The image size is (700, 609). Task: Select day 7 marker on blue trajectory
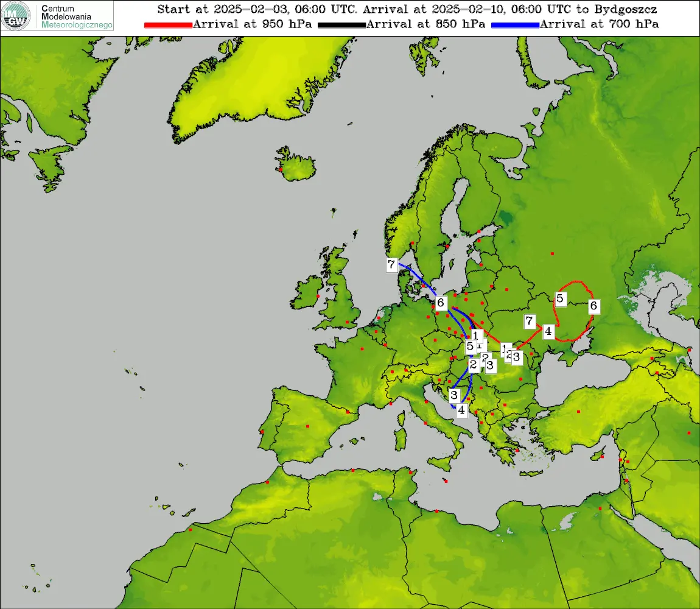point(391,264)
